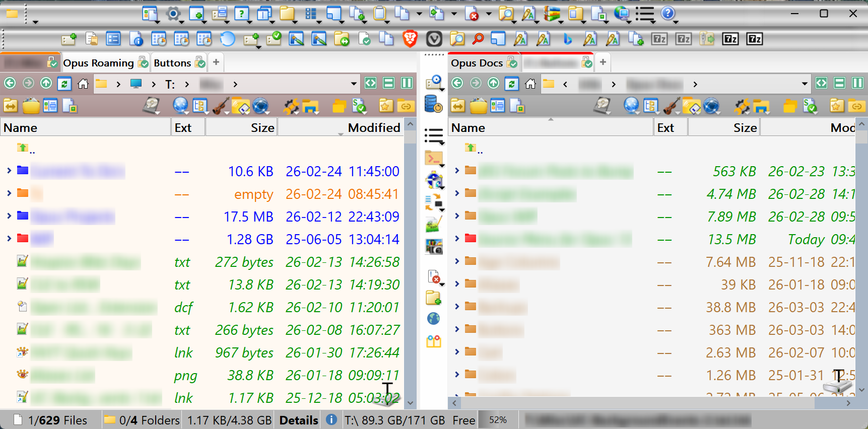The width and height of the screenshot is (868, 429).
Task: Expand the left pane folder sized 17.5 MB
Action: click(9, 216)
